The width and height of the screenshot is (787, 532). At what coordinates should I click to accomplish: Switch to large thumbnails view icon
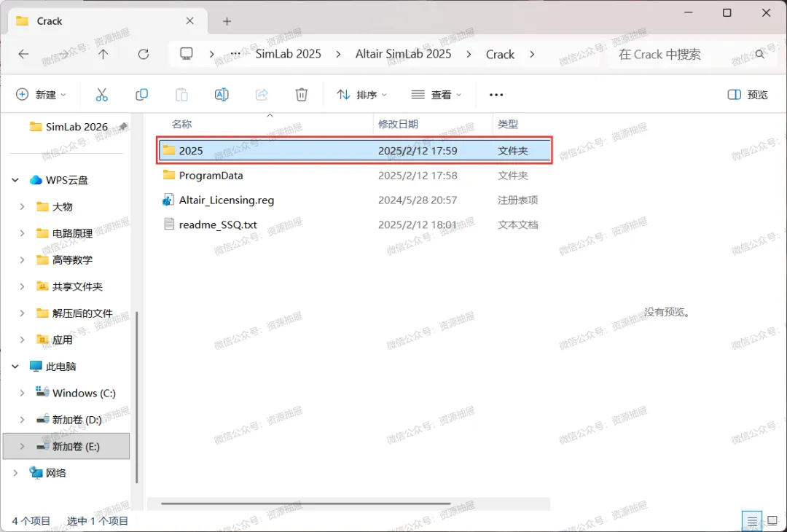point(772,522)
